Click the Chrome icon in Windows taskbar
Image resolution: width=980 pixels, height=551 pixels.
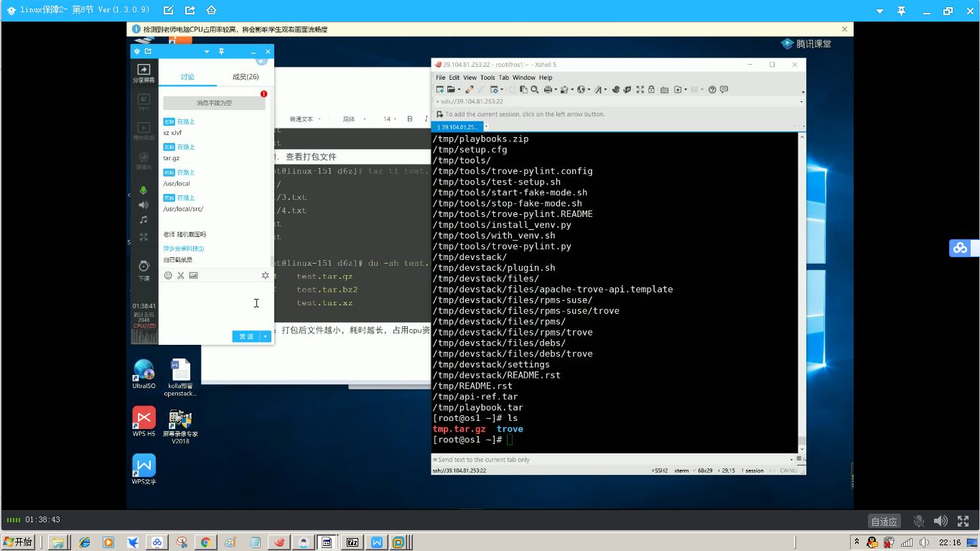point(205,542)
